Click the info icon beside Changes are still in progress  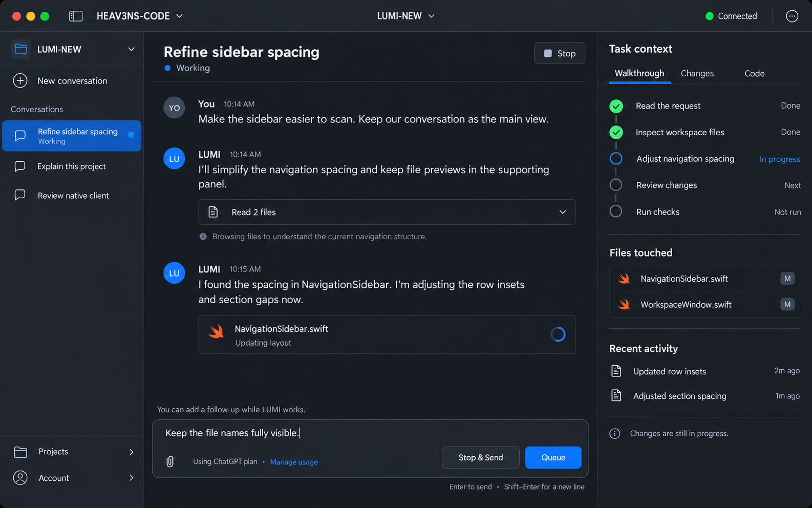[615, 434]
